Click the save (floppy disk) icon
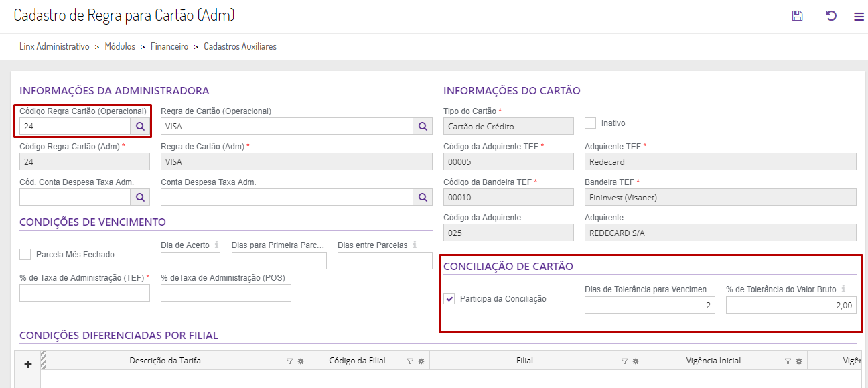The width and height of the screenshot is (868, 388). [797, 16]
